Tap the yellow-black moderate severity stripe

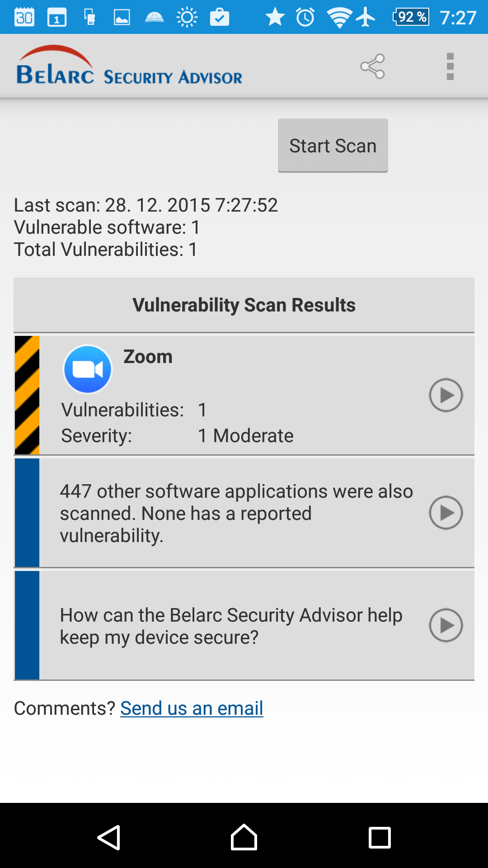tap(27, 395)
